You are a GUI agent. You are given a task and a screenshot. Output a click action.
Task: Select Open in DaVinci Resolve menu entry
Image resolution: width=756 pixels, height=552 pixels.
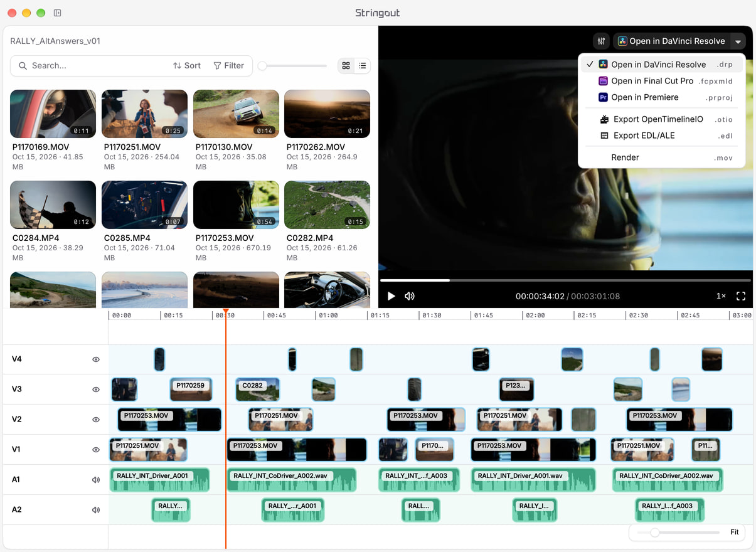click(x=662, y=65)
